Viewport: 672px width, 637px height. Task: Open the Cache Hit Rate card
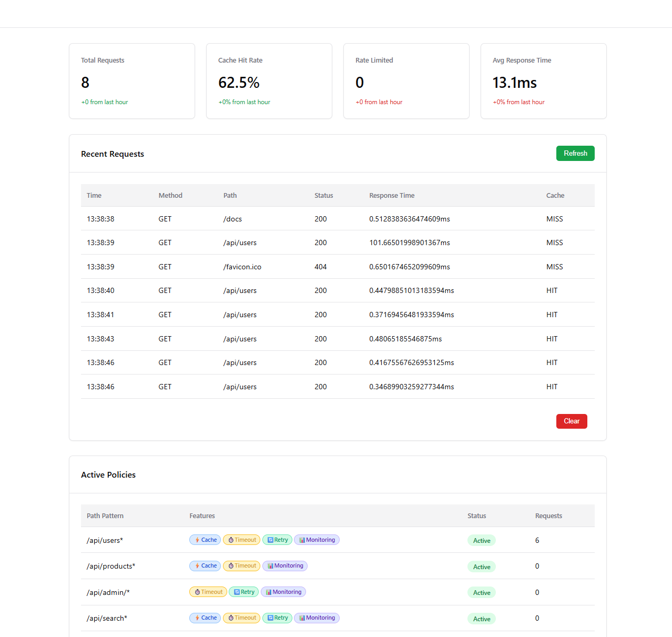pos(269,81)
